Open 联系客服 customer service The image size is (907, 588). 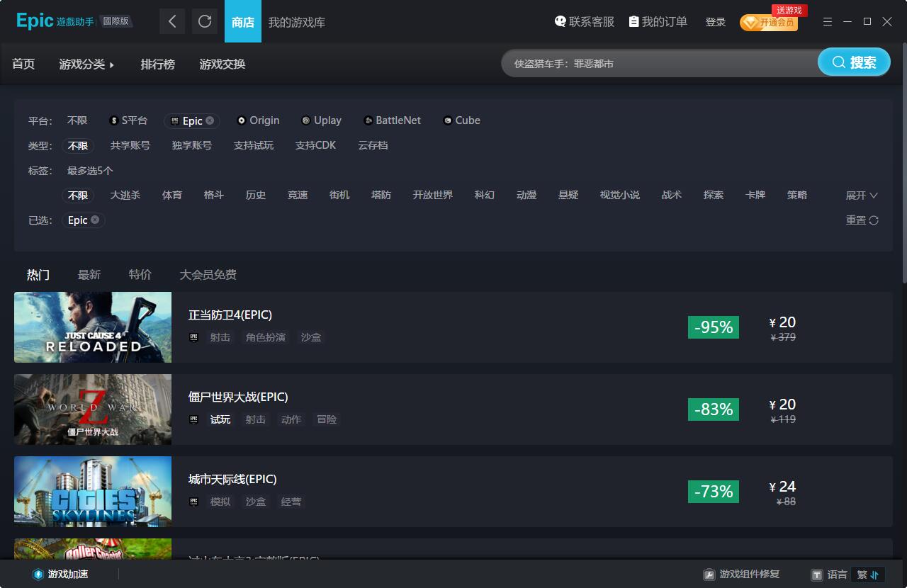[585, 22]
